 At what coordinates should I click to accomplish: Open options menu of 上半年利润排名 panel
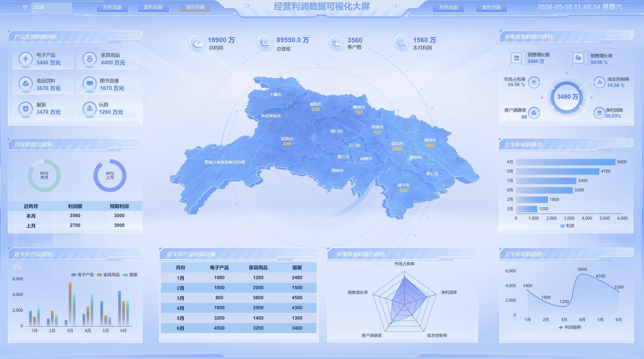pyautogui.click(x=632, y=141)
